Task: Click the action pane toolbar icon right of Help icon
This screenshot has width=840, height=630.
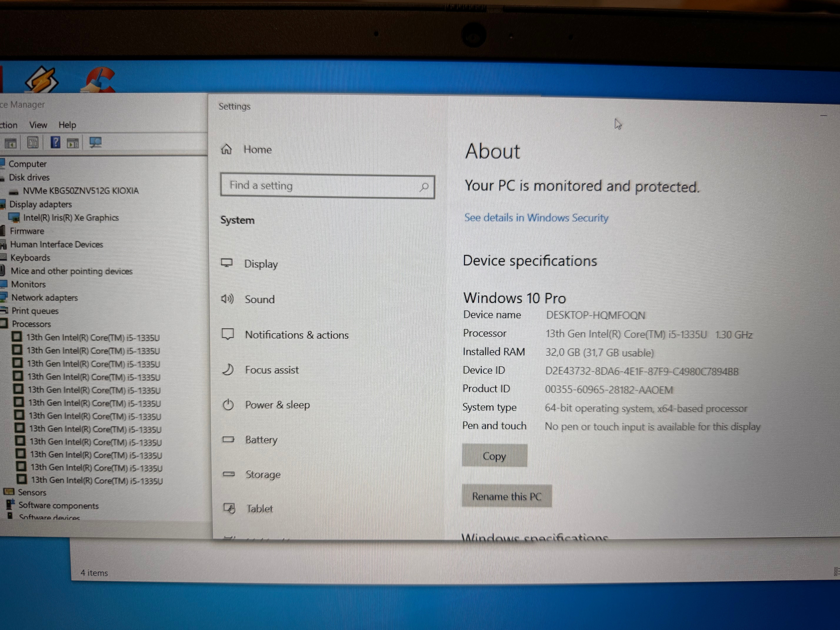Action: 72,143
